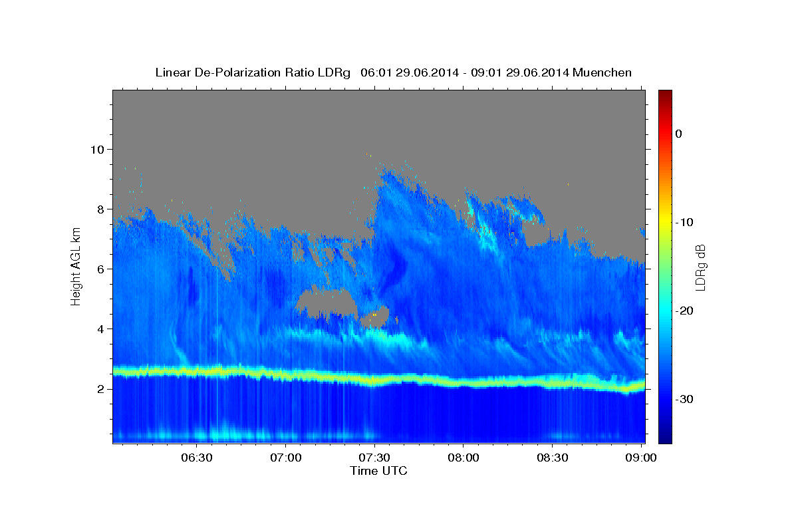This screenshot has width=798, height=532.
Task: Click the dark blue bottom of colorbar
Action: tap(665, 438)
